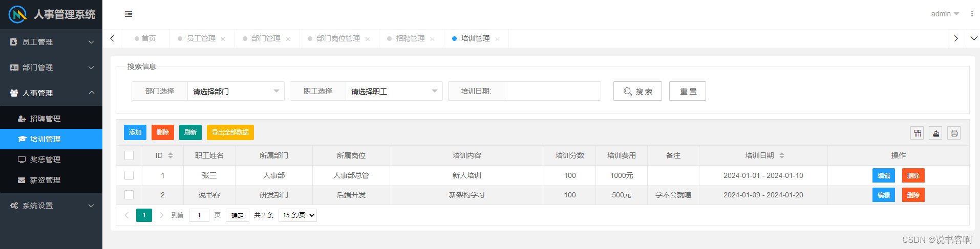980x249 pixels.
Task: Toggle the select-all header checkbox
Action: point(129,155)
